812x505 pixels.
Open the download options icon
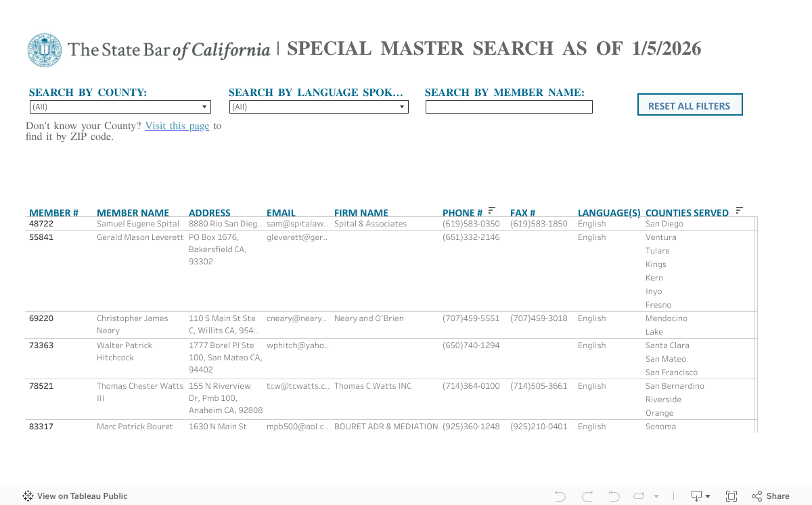pyautogui.click(x=700, y=496)
